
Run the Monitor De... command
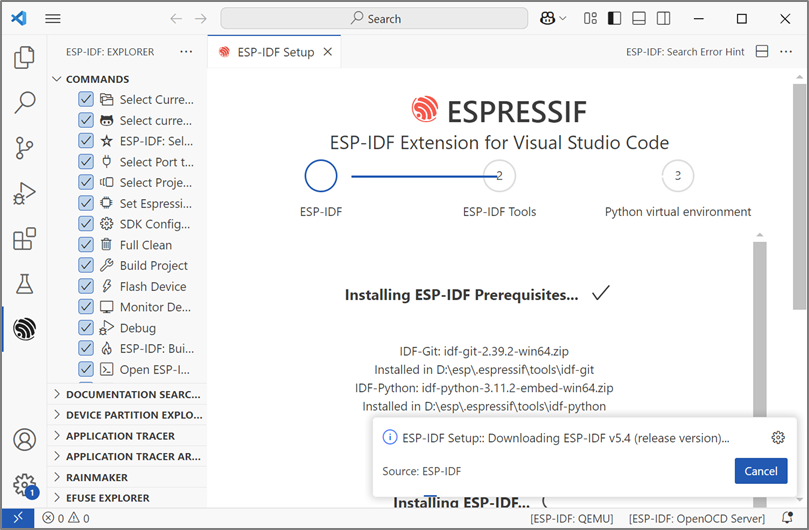pyautogui.click(x=155, y=307)
